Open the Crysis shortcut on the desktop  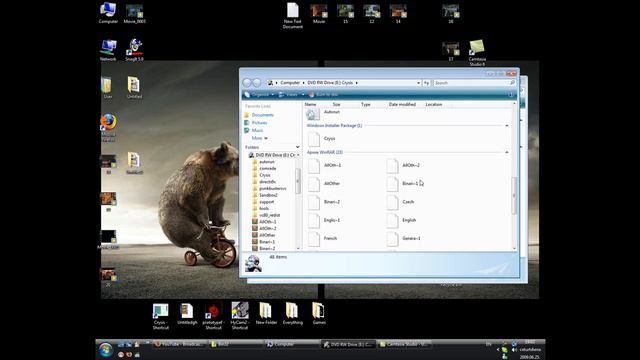160,316
